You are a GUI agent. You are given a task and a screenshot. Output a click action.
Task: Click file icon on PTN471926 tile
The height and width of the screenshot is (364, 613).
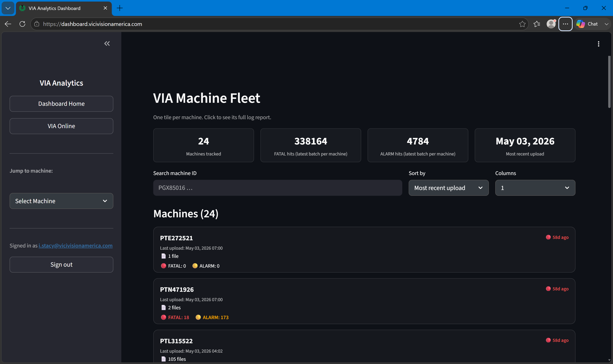pos(164,308)
